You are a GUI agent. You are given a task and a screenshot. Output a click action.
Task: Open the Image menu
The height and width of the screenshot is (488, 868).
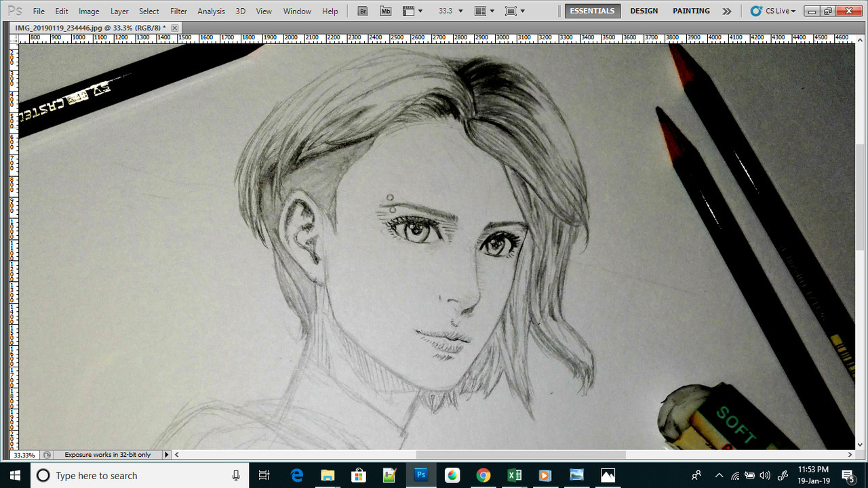[x=89, y=11]
